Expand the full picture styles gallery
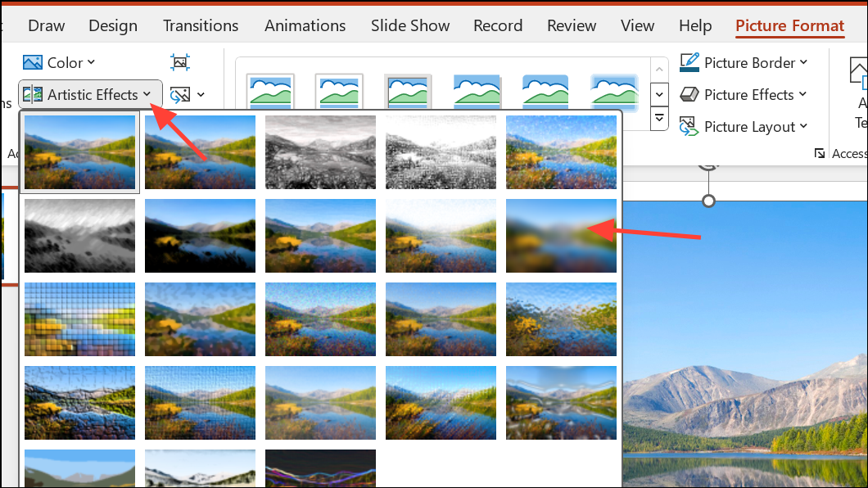 658,119
